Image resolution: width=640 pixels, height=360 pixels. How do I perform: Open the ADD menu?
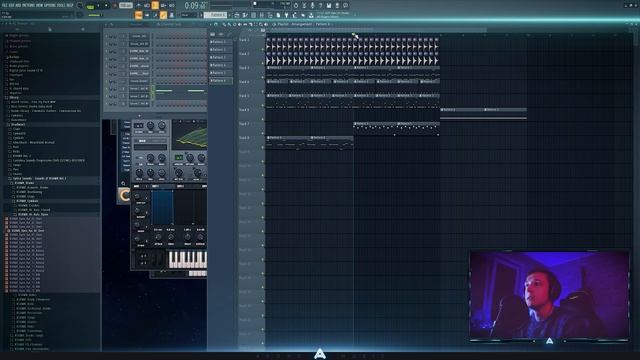[x=18, y=5]
